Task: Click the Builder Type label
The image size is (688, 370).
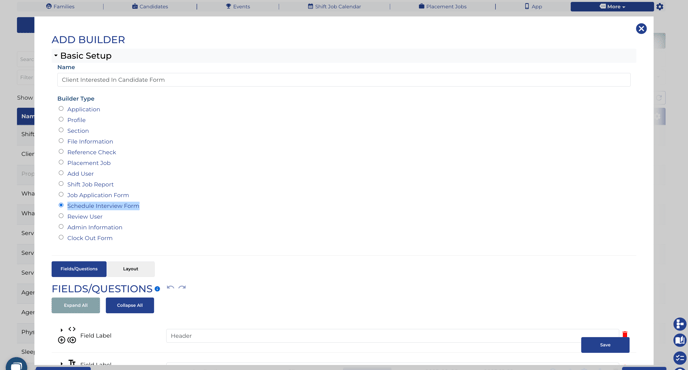Action: [76, 98]
